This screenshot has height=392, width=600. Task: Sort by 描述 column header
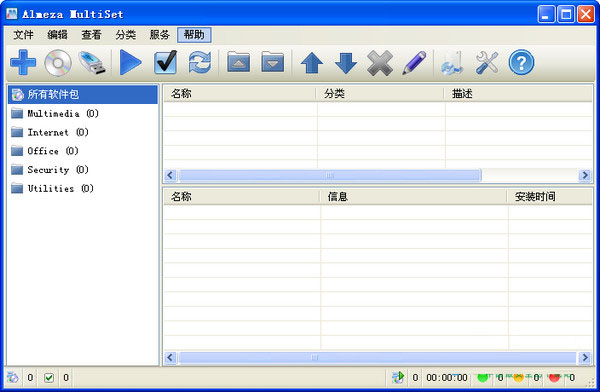click(x=518, y=93)
